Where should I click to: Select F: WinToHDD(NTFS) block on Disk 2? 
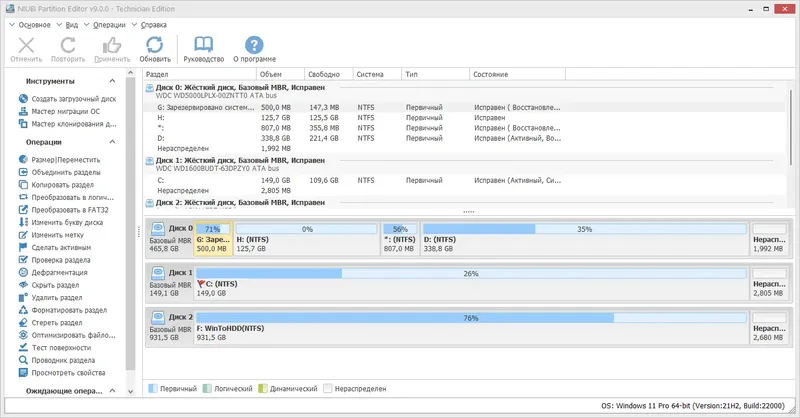pos(471,327)
